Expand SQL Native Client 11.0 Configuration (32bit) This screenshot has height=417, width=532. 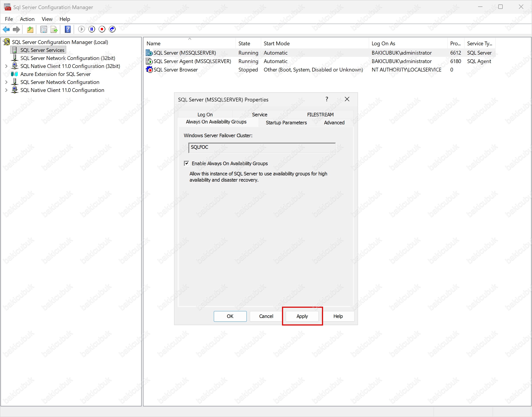pyautogui.click(x=6, y=66)
